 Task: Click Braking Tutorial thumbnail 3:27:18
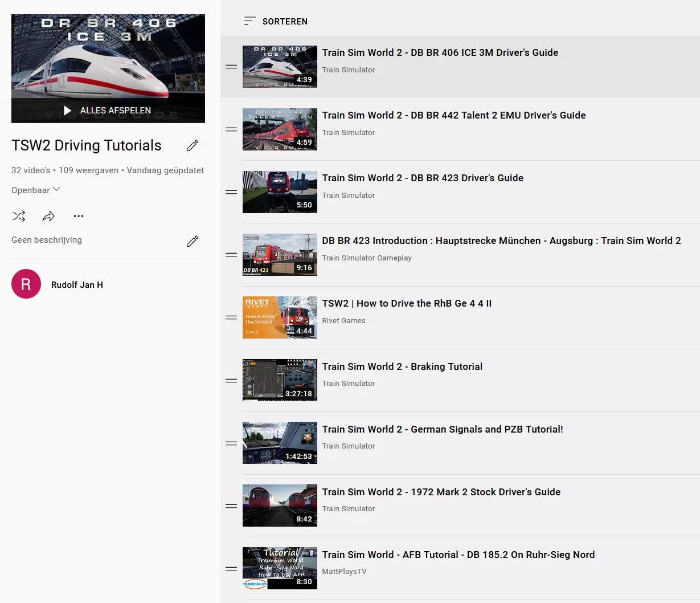click(280, 380)
